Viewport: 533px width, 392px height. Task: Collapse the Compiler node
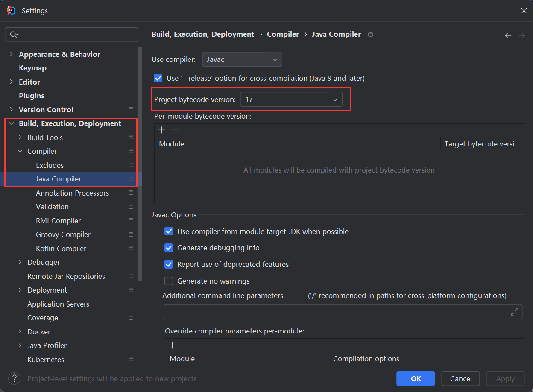click(x=20, y=151)
